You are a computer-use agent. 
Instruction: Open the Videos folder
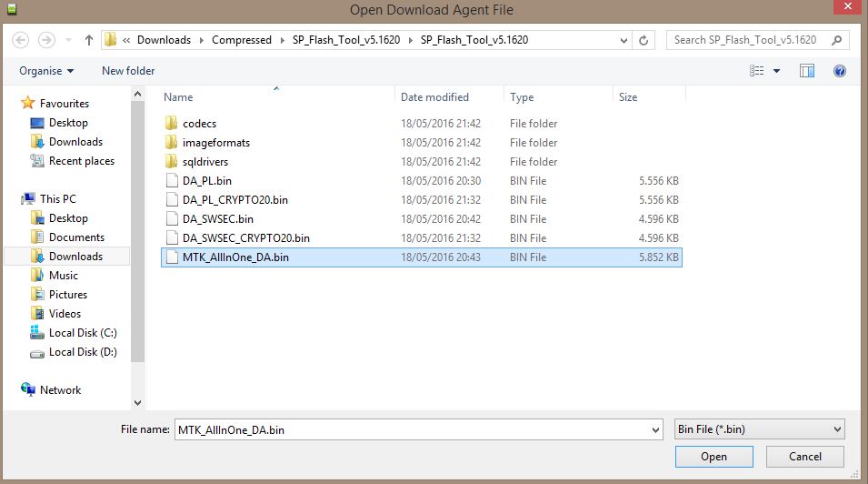[x=65, y=314]
